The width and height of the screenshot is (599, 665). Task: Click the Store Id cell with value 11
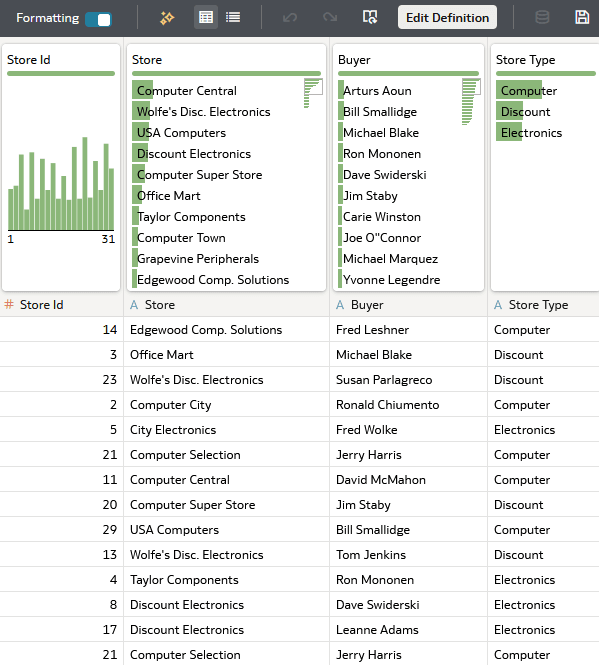[x=62, y=480]
